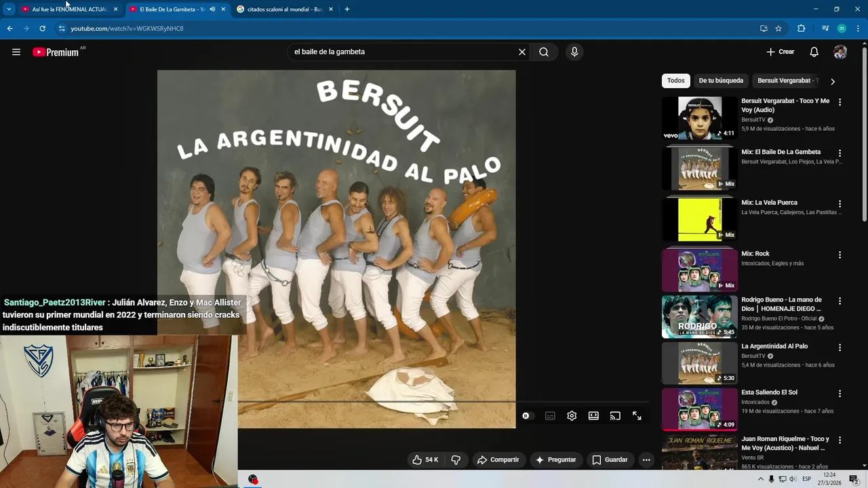Open options for Mix: Rock
The width and height of the screenshot is (868, 488).
click(x=840, y=255)
